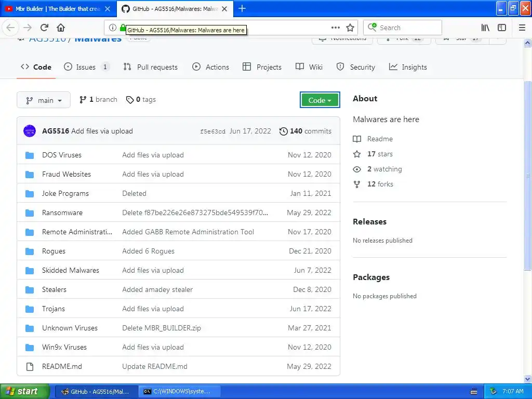Viewport: 532px width, 399px height.
Task: Click commit message 'Added amadey stealer'
Action: (x=157, y=289)
